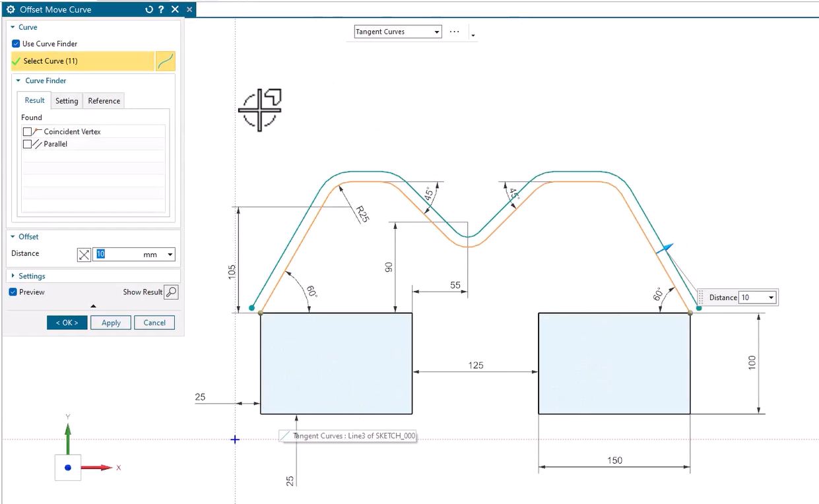Click the Apply button
This screenshot has height=504, width=819.
click(x=111, y=323)
